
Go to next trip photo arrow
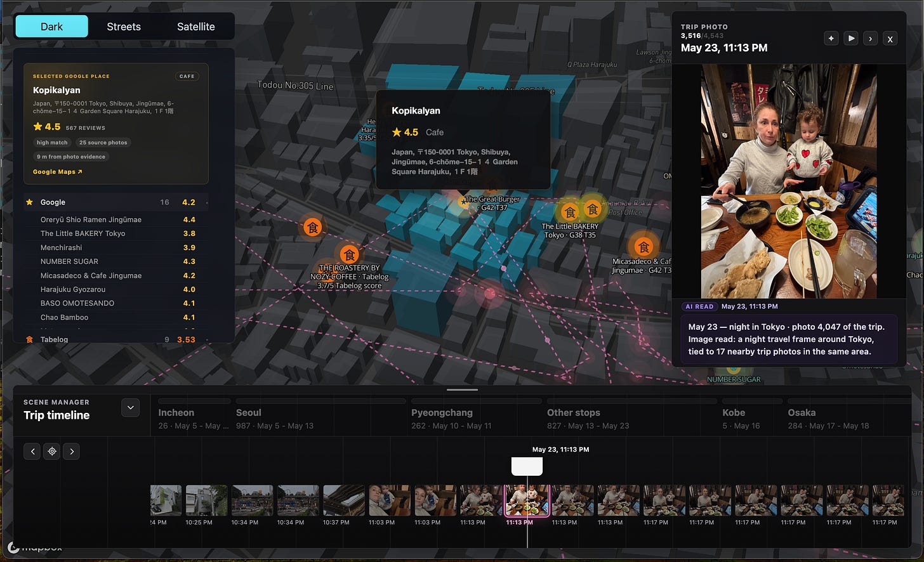coord(871,39)
